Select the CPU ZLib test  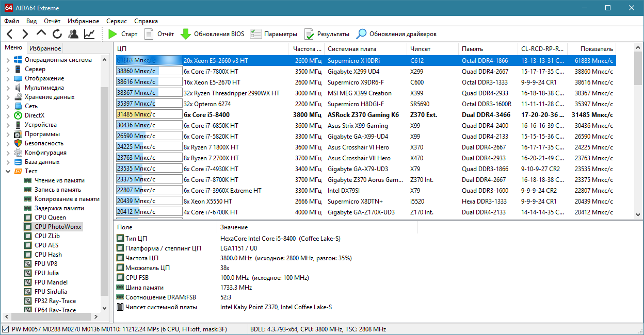tap(47, 236)
